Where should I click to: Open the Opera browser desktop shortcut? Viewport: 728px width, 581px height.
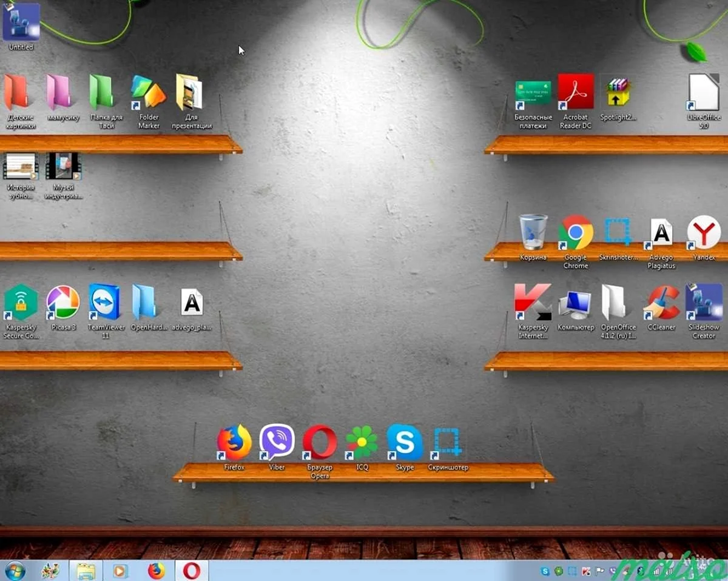[x=320, y=443]
